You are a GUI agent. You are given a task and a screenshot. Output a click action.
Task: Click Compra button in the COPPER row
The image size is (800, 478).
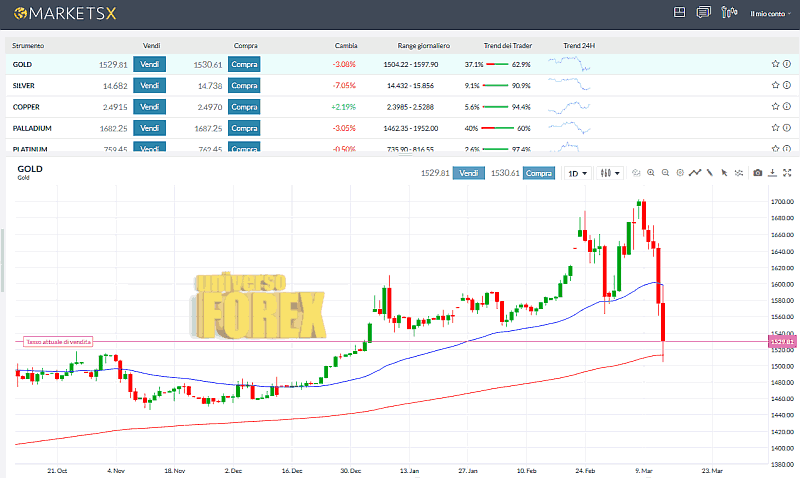tap(244, 107)
